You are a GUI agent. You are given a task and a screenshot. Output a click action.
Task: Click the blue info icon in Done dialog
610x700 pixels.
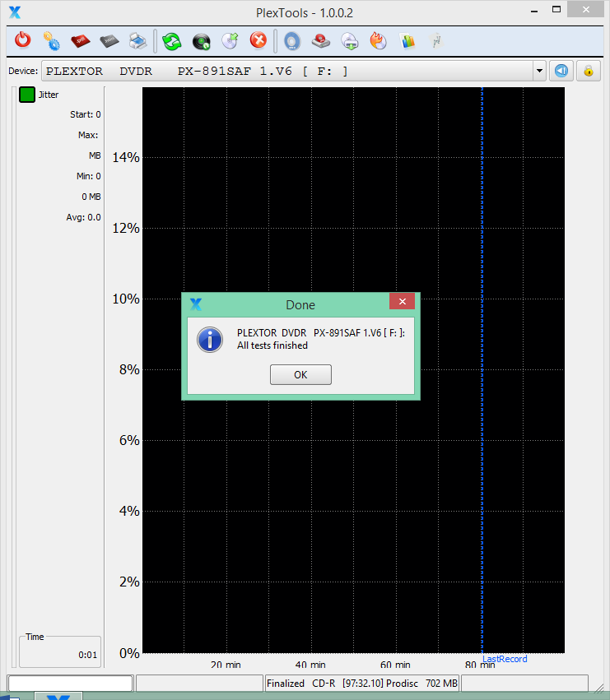[210, 340]
